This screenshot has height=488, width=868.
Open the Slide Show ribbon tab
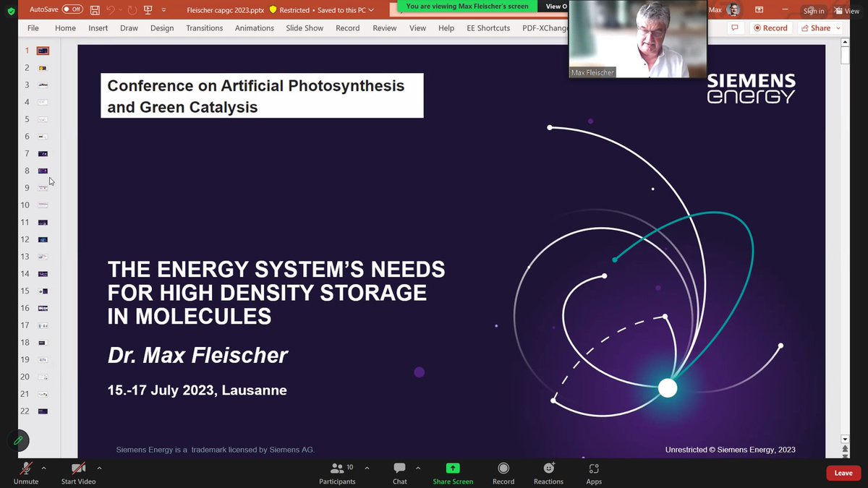pyautogui.click(x=305, y=28)
